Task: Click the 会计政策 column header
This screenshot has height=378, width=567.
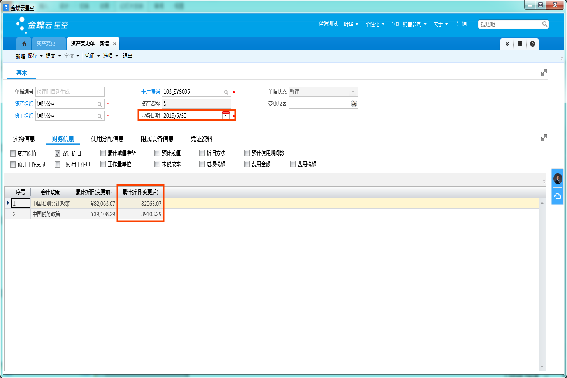Action: pos(50,192)
